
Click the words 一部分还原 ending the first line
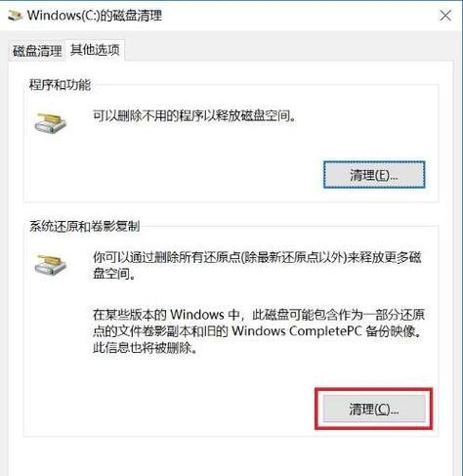point(394,315)
